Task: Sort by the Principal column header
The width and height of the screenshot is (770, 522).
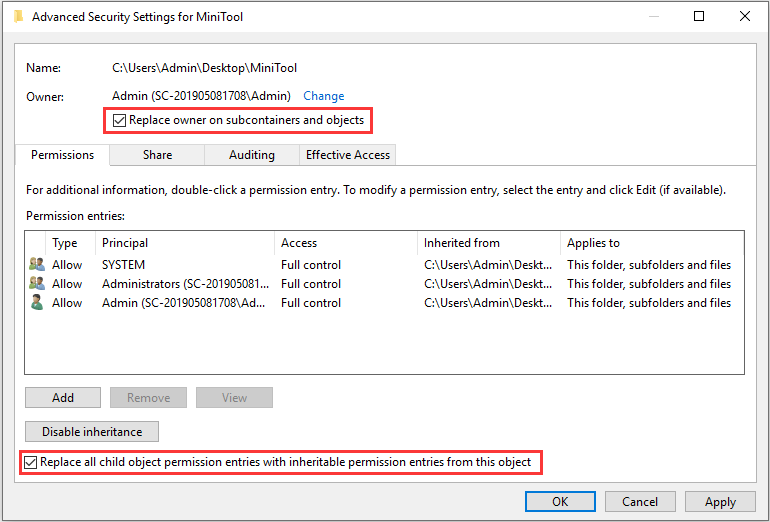Action: 185,243
